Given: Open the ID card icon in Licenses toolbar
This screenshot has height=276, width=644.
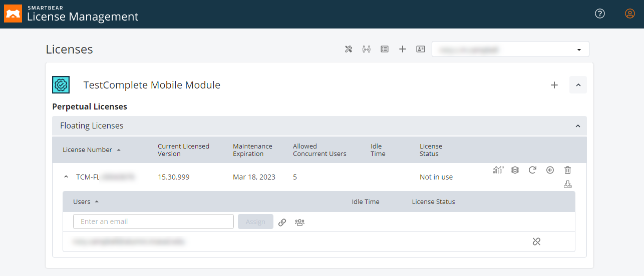Looking at the screenshot, I should point(421,49).
